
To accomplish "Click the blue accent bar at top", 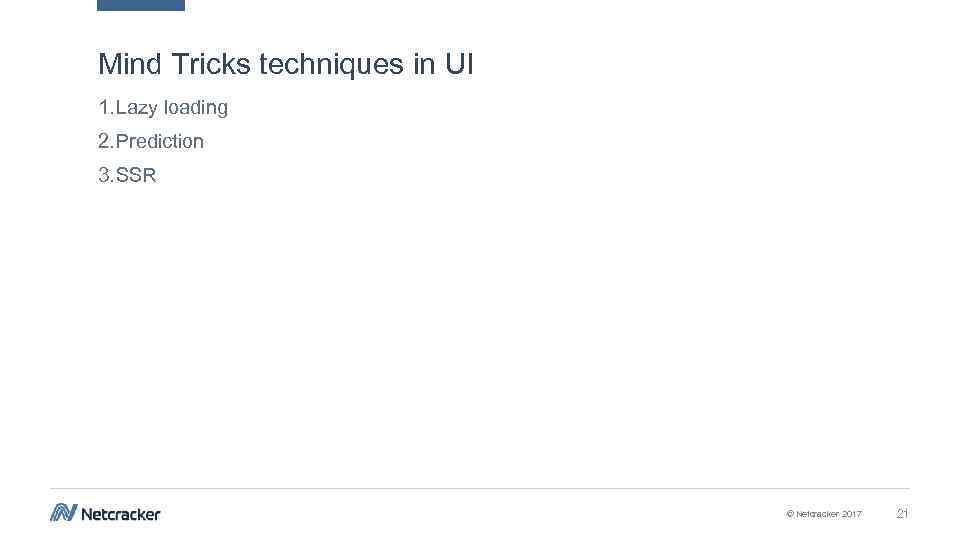I will (x=141, y=5).
